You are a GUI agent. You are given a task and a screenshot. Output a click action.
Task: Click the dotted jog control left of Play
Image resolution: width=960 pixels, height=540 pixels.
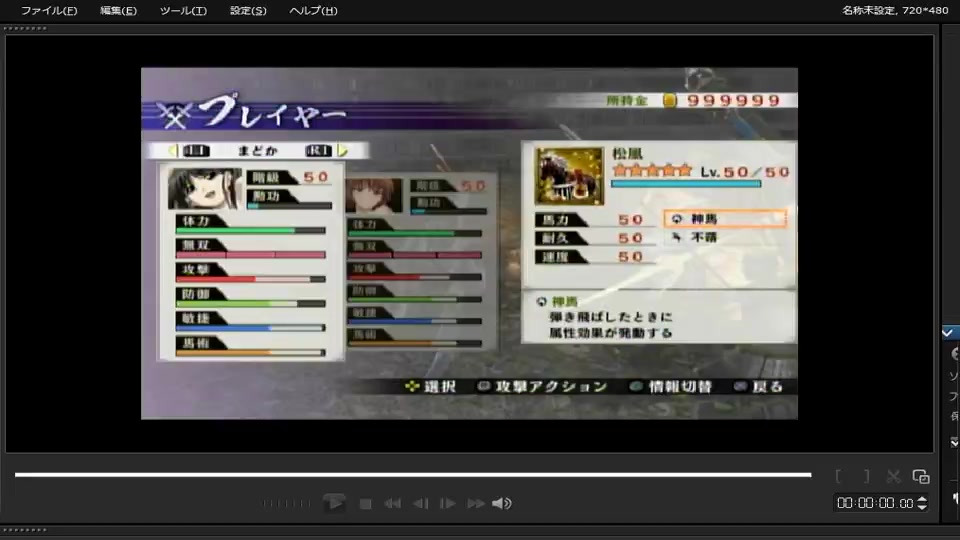coord(286,504)
